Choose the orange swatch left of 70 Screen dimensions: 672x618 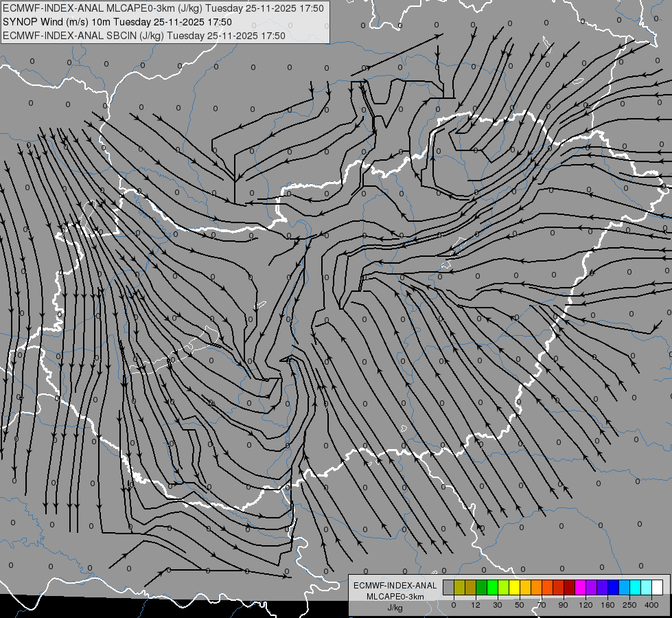pyautogui.click(x=537, y=587)
